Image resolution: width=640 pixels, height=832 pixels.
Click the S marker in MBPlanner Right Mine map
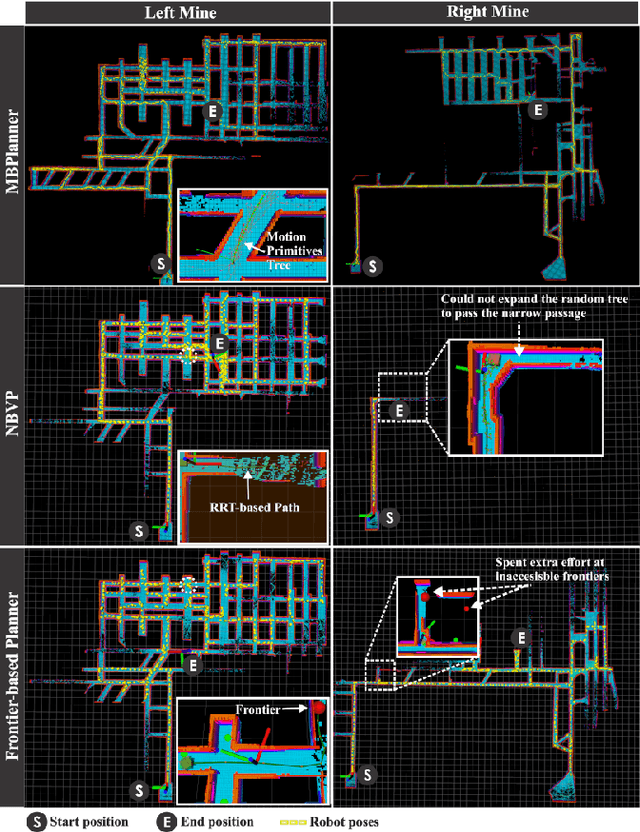(373, 266)
